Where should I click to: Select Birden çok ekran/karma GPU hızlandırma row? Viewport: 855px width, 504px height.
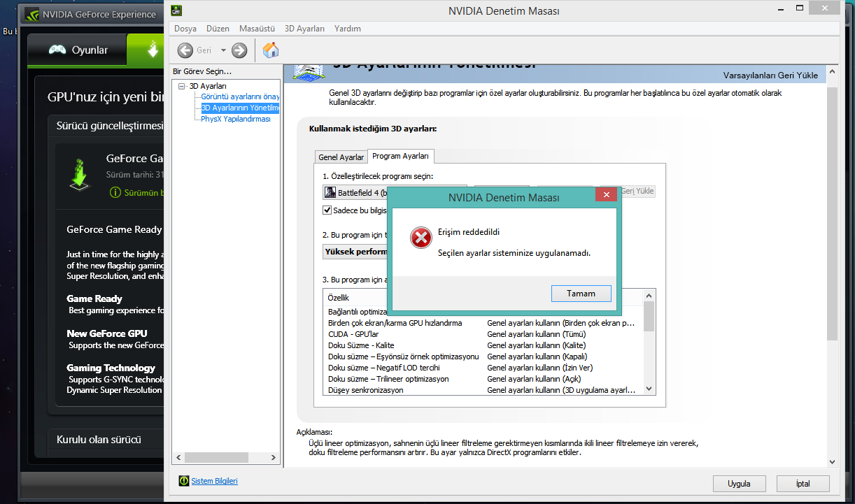[x=482, y=323]
